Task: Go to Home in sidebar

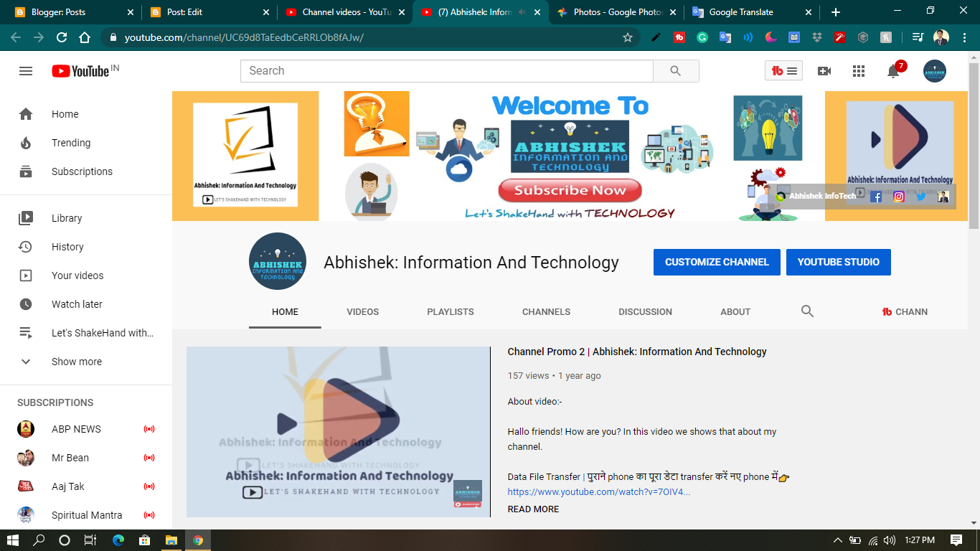Action: 86,114
